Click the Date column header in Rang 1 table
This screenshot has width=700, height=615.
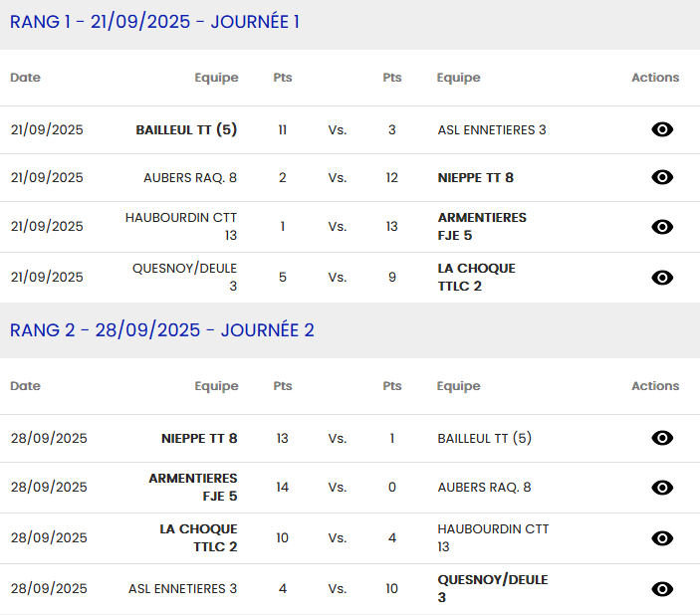click(x=25, y=78)
